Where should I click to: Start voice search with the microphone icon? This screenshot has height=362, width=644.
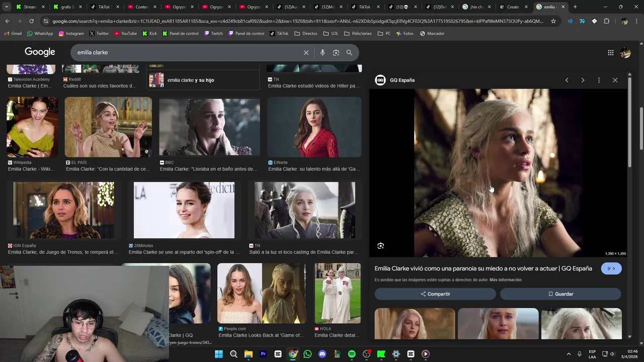tap(323, 52)
